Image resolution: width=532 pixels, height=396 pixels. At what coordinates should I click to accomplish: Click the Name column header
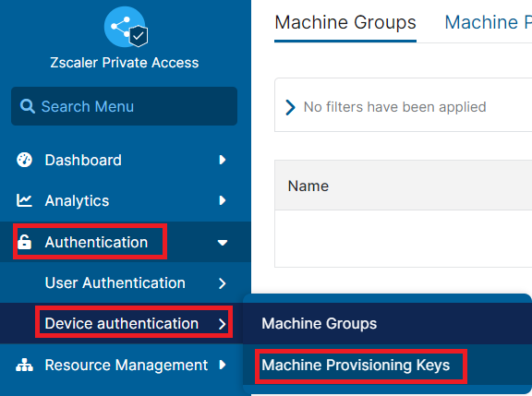(x=308, y=186)
